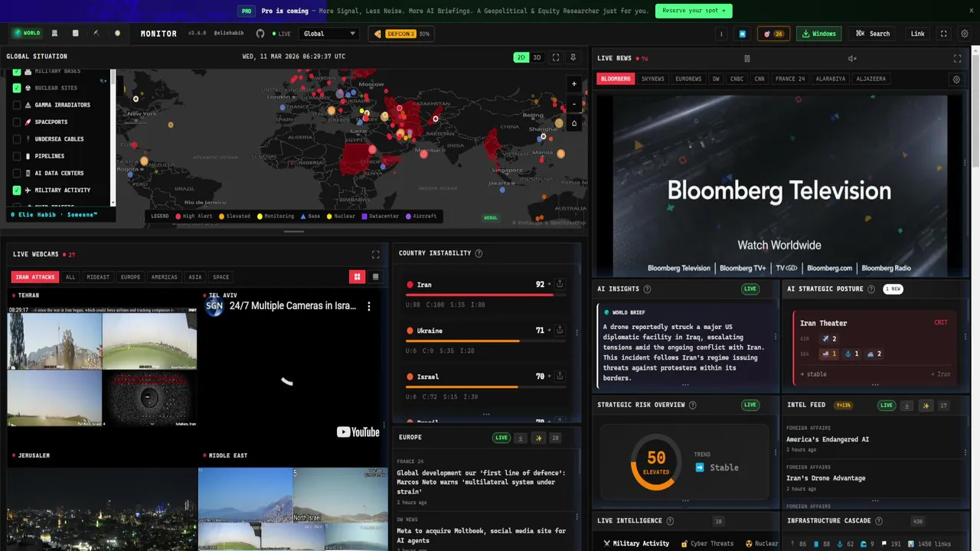Open Strategic Risk Overview help icon
This screenshot has height=551, width=980.
click(x=692, y=405)
